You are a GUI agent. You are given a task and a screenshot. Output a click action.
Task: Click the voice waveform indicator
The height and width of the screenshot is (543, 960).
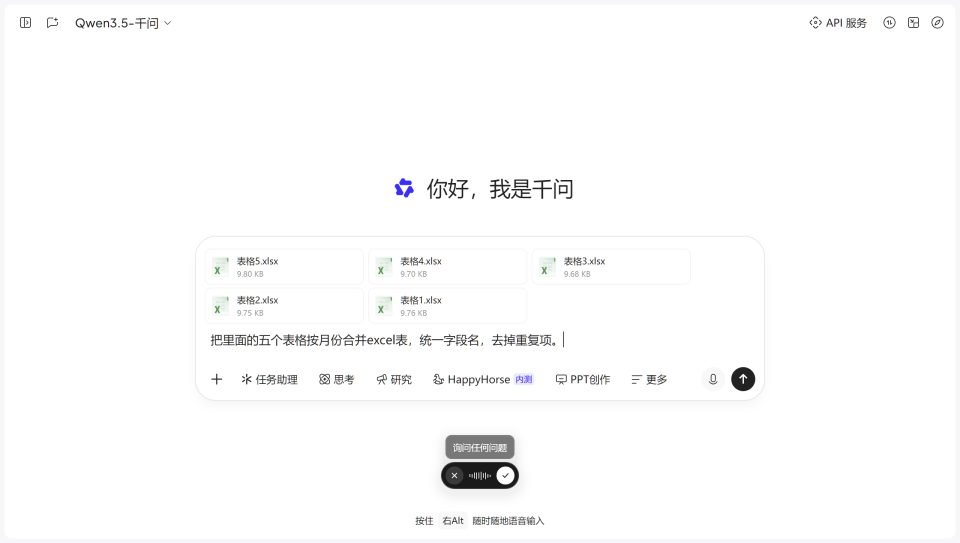(x=479, y=476)
